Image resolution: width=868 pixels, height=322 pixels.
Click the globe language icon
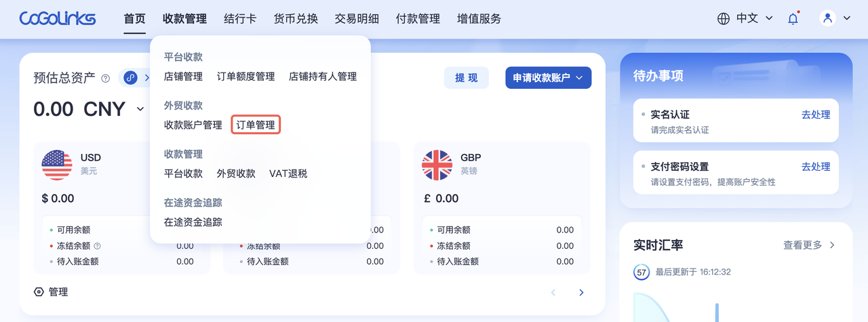tap(724, 19)
